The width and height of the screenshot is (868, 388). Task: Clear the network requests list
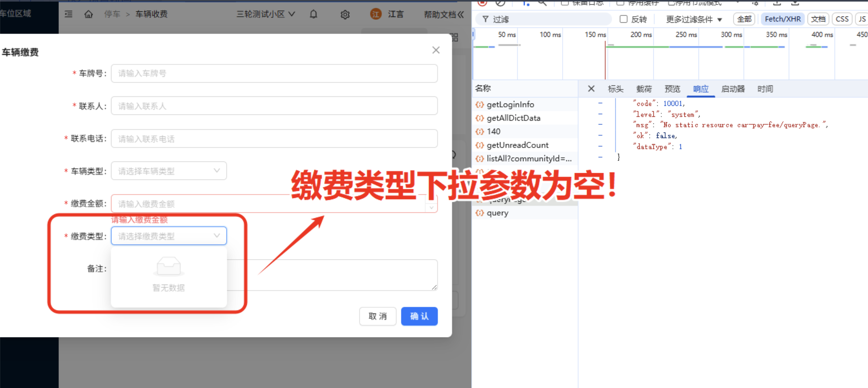coord(500,3)
